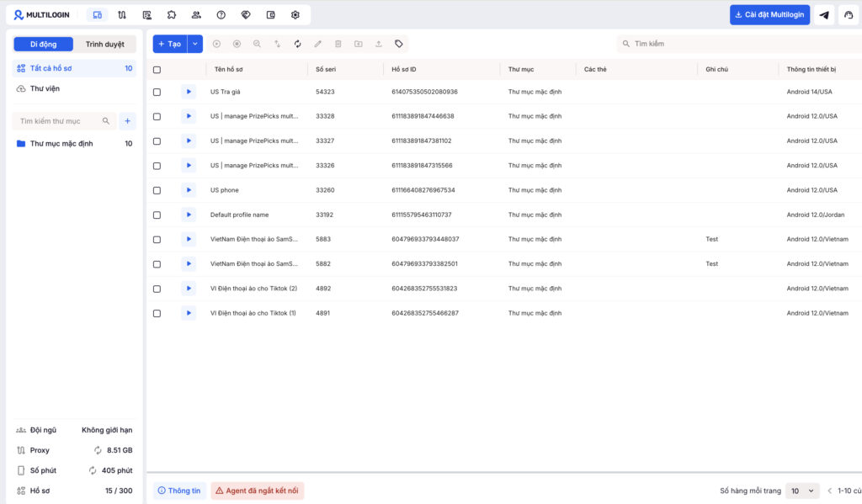Viewport: 862px width, 504px height.
Task: Select the Di động tab
Action: click(x=43, y=44)
